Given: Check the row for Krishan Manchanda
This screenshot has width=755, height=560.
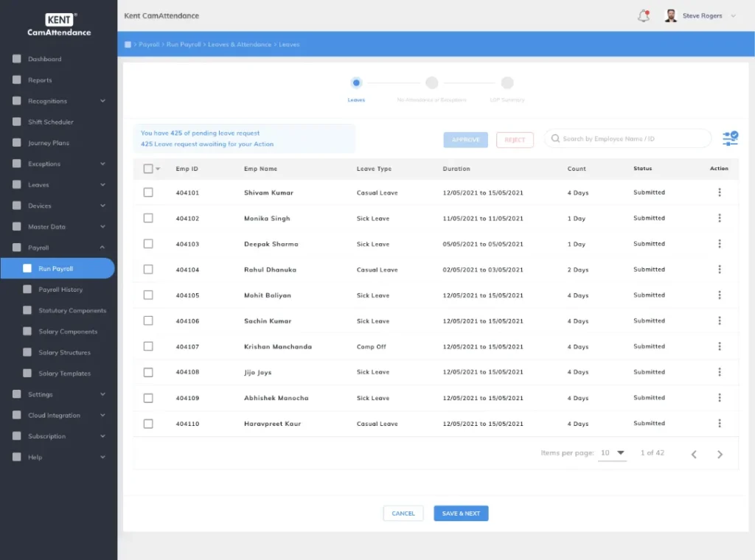Looking at the screenshot, I should click(x=148, y=346).
